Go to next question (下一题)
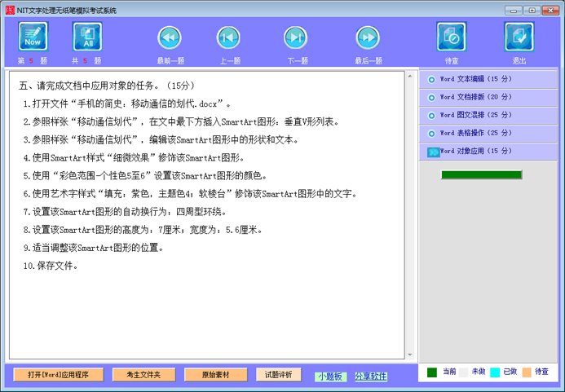Image resolution: width=565 pixels, height=392 pixels. tap(296, 37)
